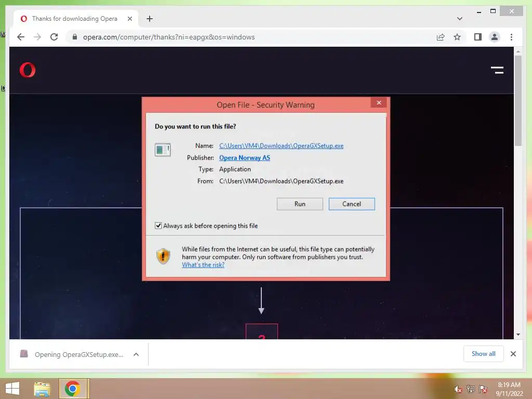Viewport: 532px width, 399px height.
Task: Click the Run button in the security warning
Action: (x=300, y=204)
